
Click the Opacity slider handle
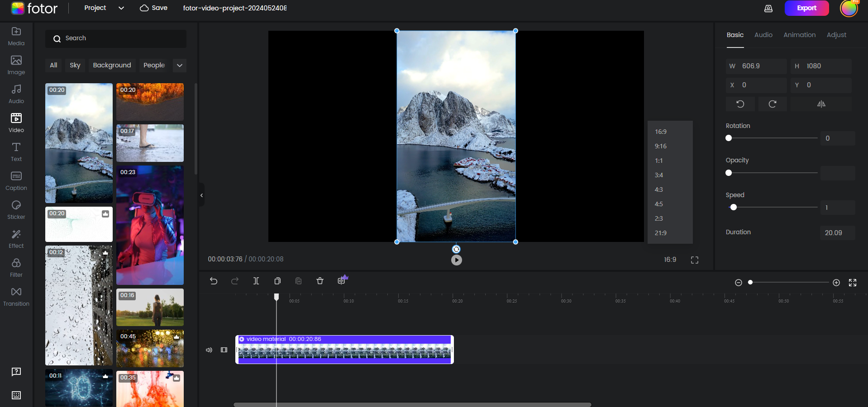[x=729, y=173]
